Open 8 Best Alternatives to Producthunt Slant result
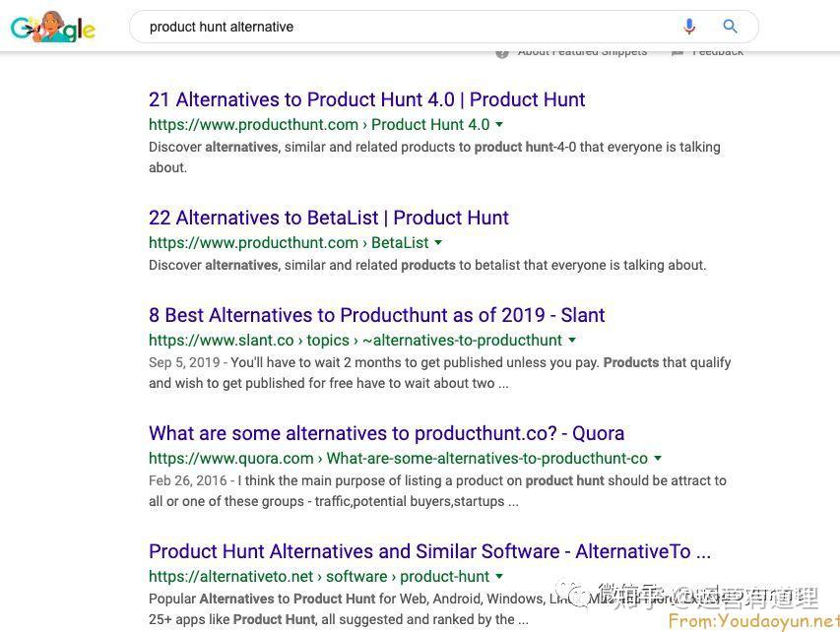Image resolution: width=840 pixels, height=632 pixels. point(376,315)
